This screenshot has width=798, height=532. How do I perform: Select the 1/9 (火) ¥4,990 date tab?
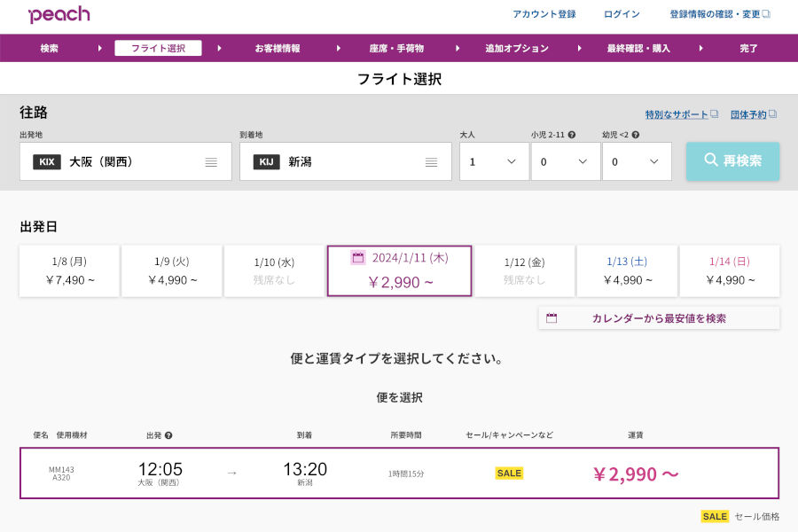[171, 270]
